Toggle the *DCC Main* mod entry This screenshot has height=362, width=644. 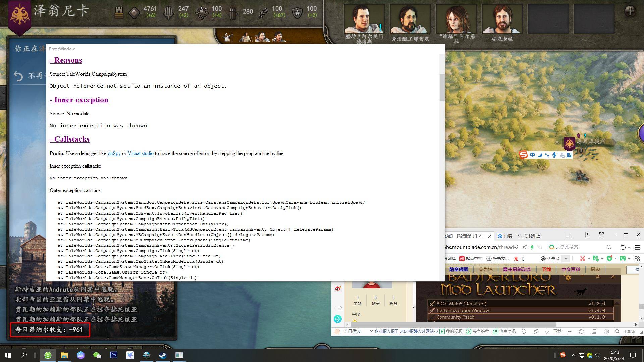[x=521, y=304]
